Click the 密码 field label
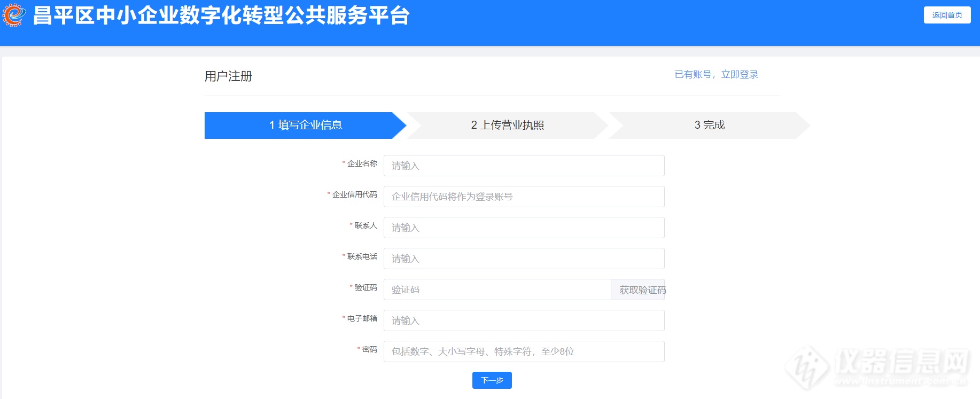 370,349
